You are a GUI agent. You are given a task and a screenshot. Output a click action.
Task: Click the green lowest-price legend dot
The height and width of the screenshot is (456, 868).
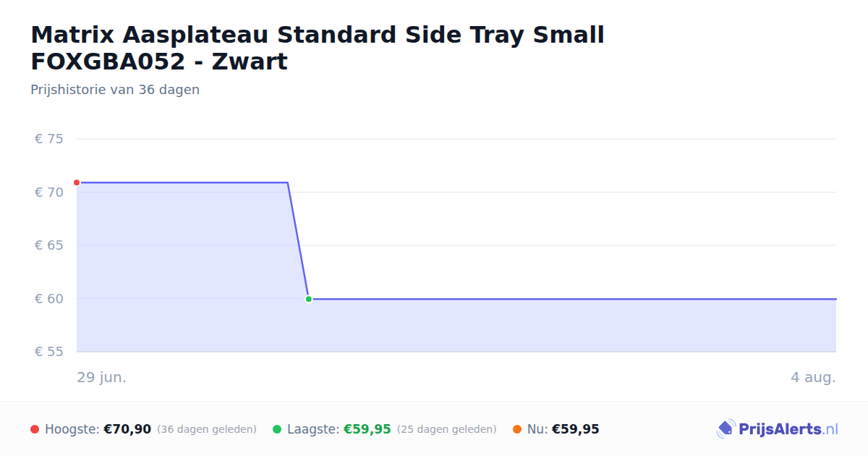coord(277,429)
